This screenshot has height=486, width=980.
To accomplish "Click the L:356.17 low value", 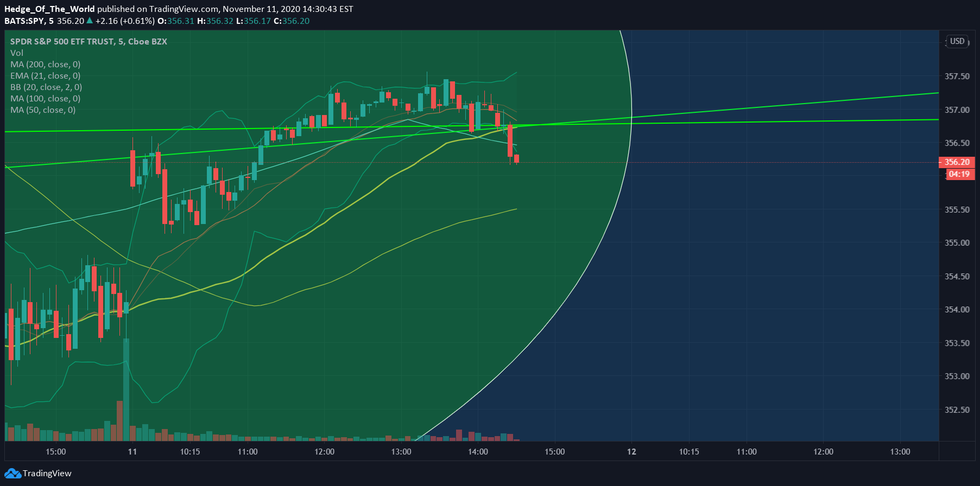I will pos(254,21).
